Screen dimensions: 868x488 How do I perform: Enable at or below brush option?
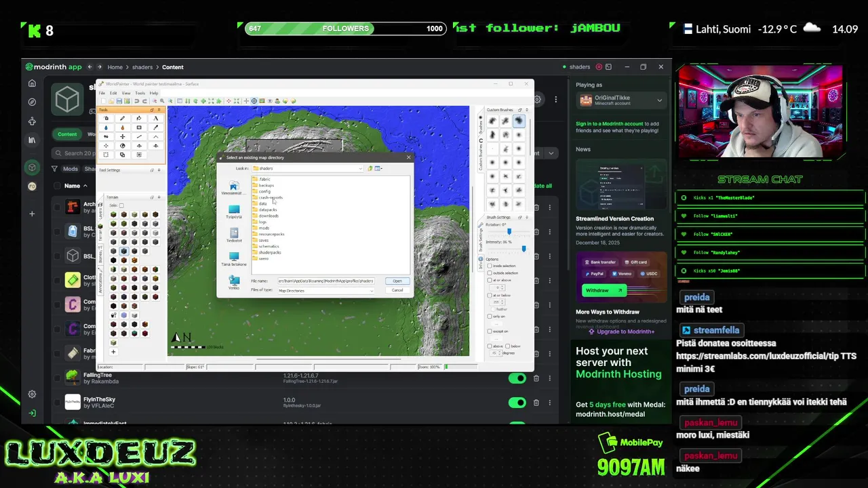coord(490,296)
